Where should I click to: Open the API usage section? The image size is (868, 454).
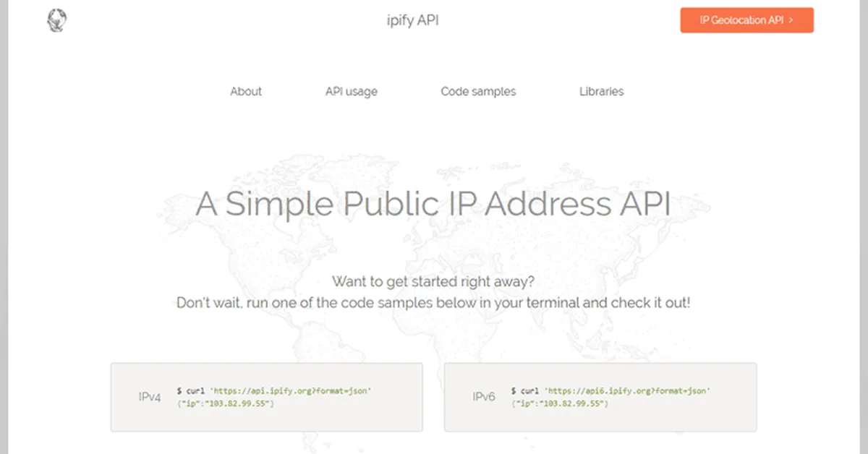click(x=351, y=91)
